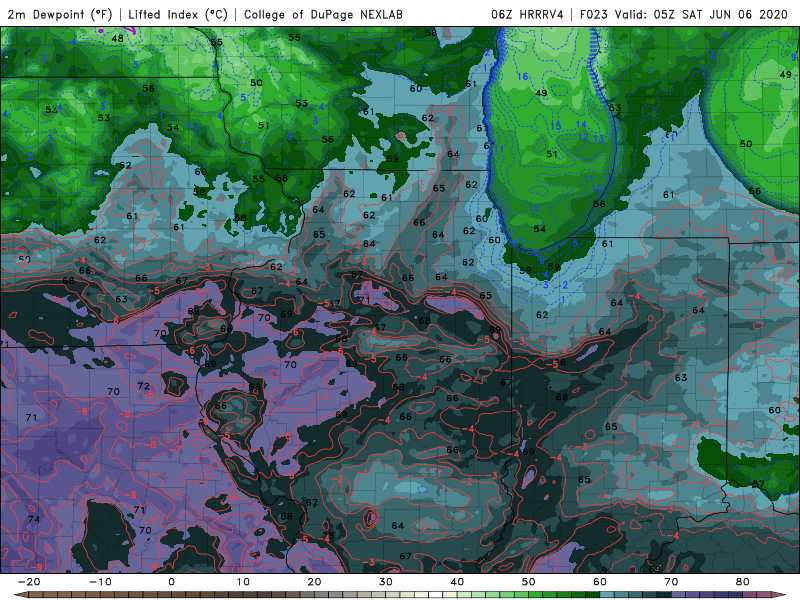Click the "Lifted Index (°C)" header label

[x=178, y=14]
